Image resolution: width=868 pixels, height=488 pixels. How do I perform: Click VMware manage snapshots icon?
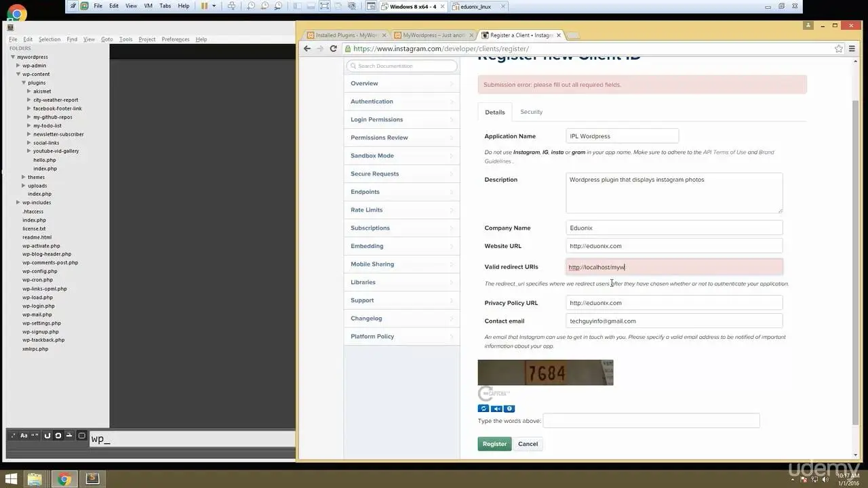coord(278,6)
